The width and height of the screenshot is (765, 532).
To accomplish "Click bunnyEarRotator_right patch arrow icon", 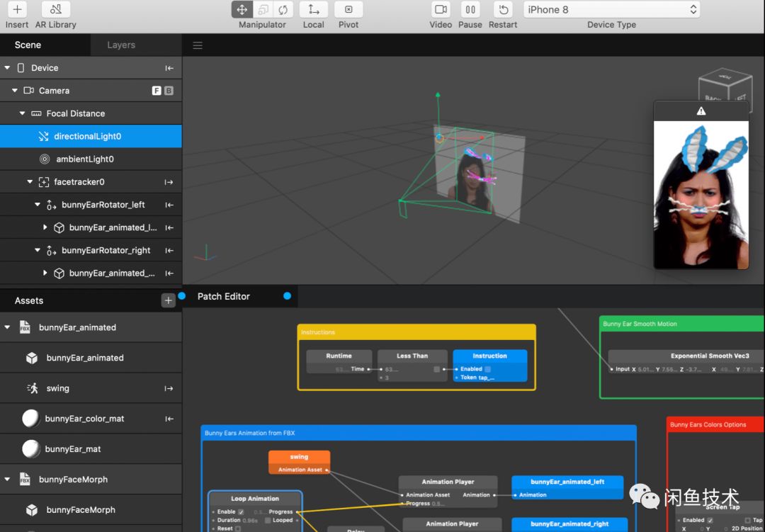I will click(x=169, y=250).
